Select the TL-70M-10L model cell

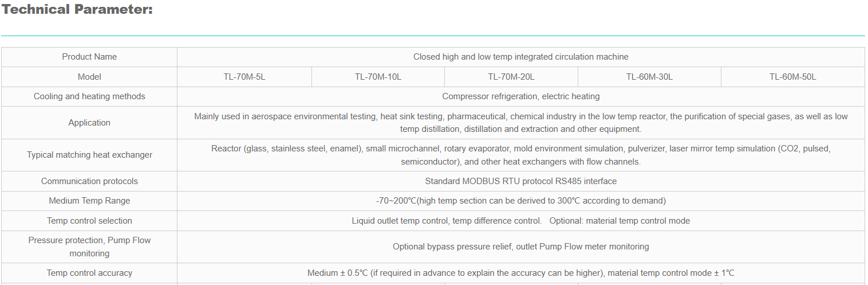pos(378,77)
